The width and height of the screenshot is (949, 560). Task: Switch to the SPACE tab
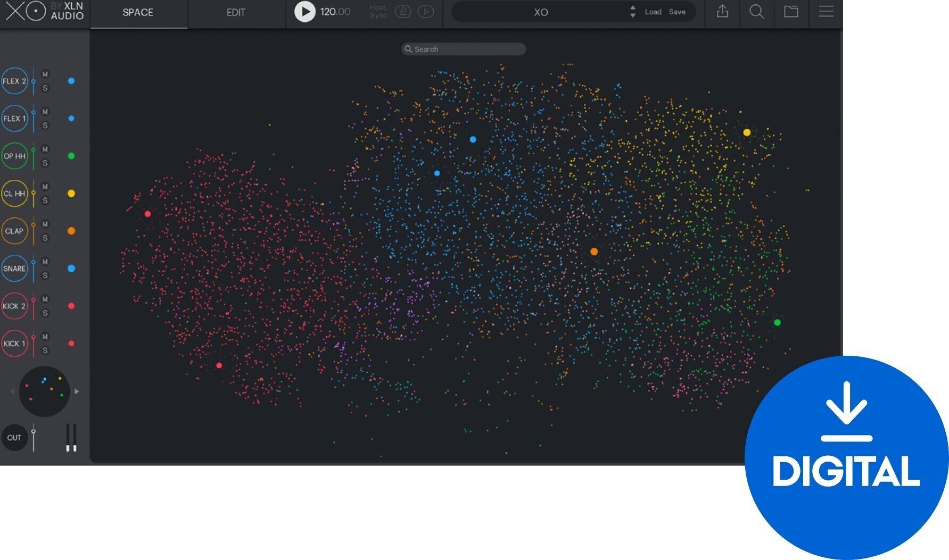[x=138, y=13]
